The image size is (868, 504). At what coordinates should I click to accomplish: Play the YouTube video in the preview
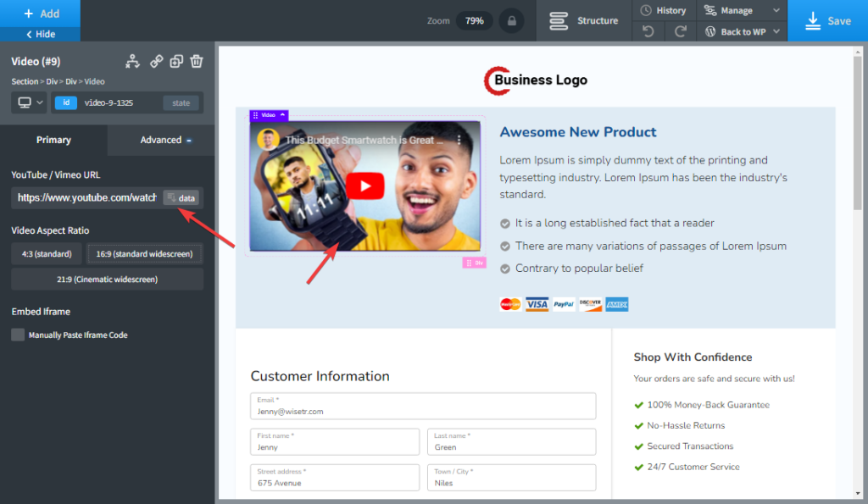[x=364, y=186]
